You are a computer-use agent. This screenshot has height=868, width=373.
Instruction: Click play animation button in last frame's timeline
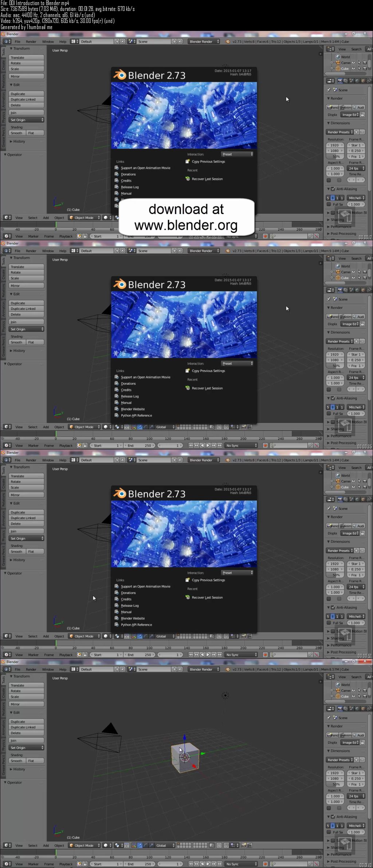208,864
